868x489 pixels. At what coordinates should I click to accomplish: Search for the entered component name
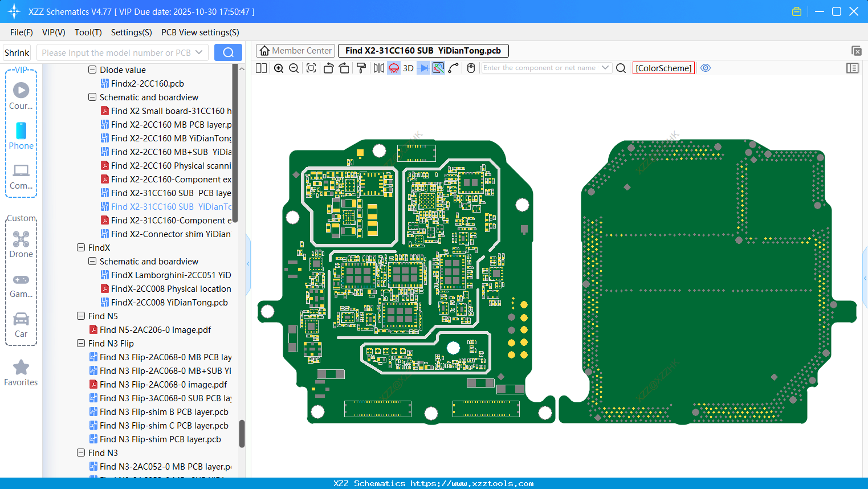click(x=621, y=68)
